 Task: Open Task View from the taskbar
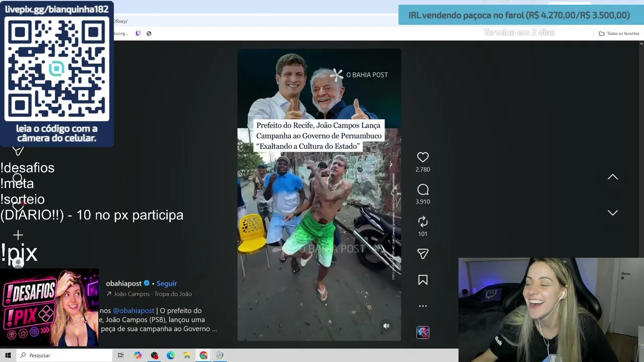click(121, 355)
